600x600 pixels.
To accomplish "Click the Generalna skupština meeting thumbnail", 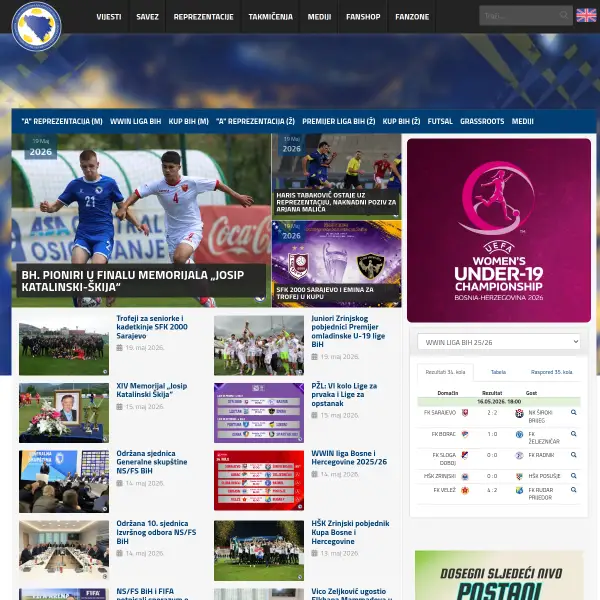I will (64, 481).
